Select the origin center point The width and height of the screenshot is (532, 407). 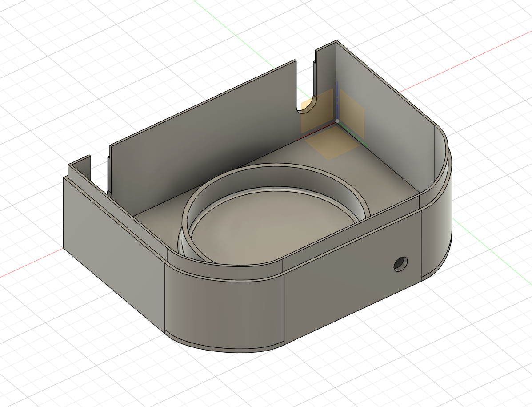click(x=337, y=121)
